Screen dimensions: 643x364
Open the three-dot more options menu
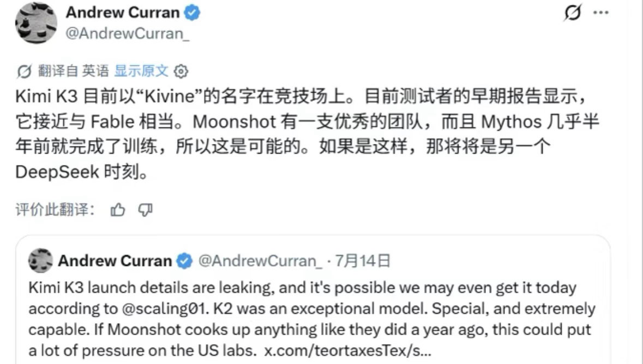tap(601, 13)
